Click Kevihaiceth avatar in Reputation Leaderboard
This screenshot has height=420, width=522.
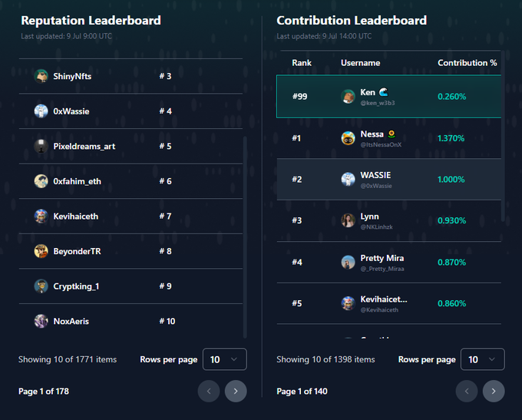(41, 217)
